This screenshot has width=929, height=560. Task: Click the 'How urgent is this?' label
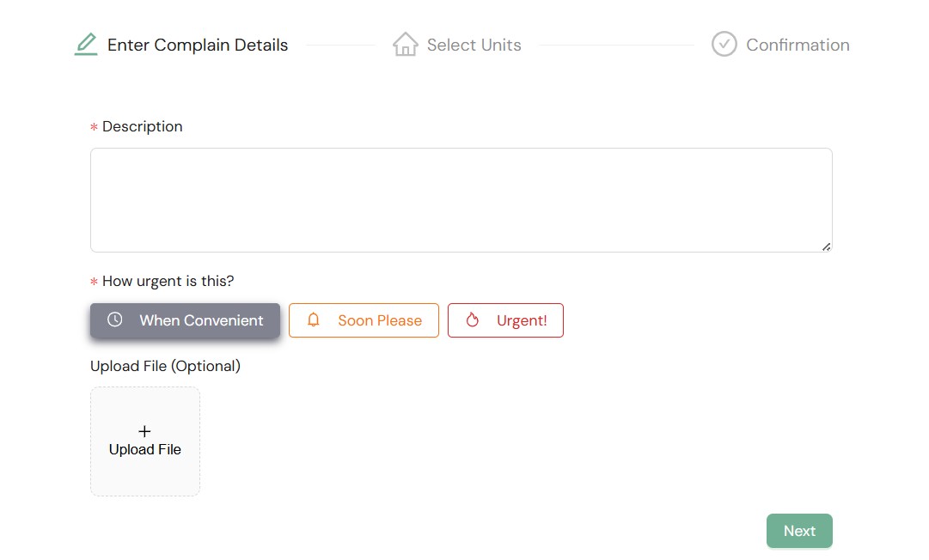[168, 281]
